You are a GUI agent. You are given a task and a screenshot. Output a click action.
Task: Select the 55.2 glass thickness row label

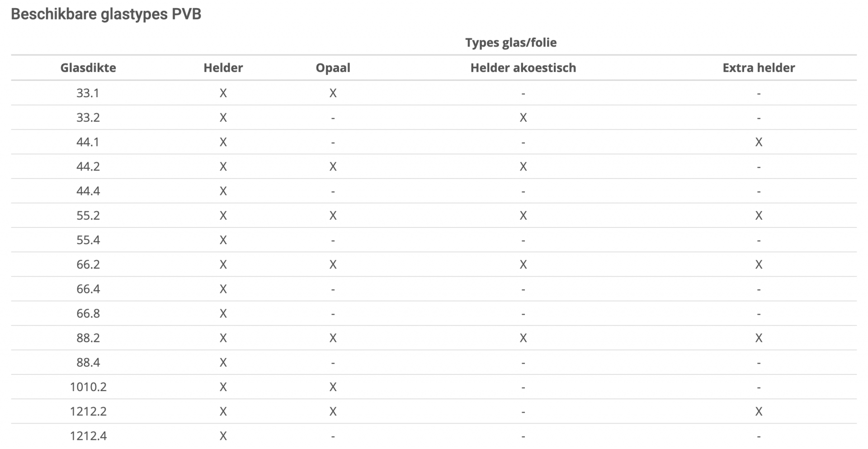tap(88, 215)
